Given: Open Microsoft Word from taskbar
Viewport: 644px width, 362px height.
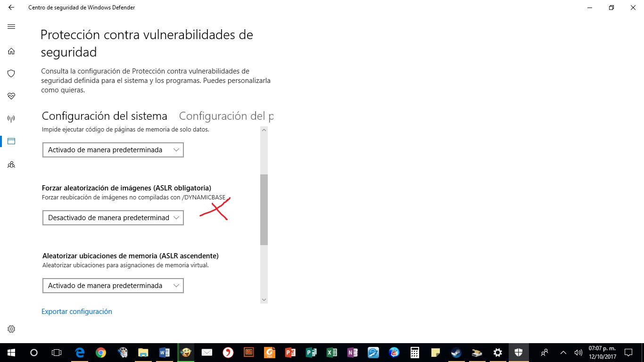Looking at the screenshot, I should [164, 353].
